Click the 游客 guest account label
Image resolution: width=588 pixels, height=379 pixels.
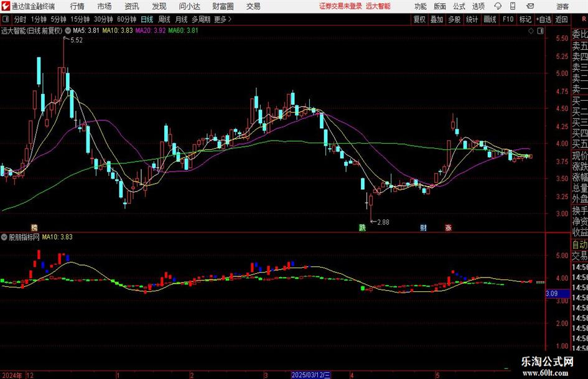coord(563,6)
